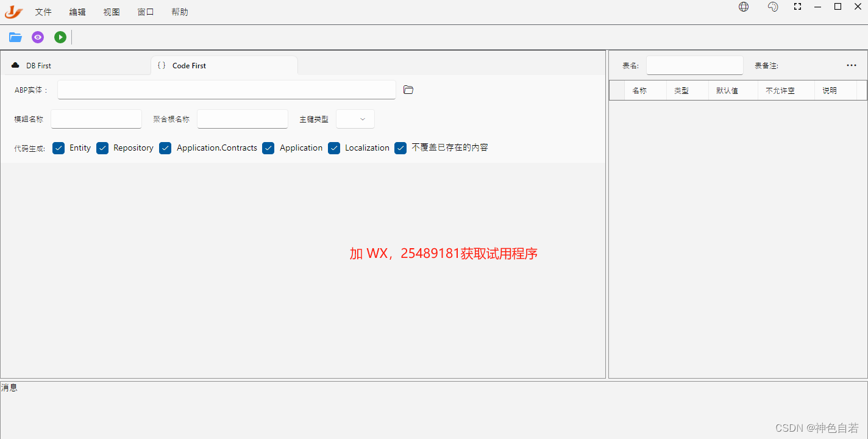
Task: Open the 文件 menu
Action: pyautogui.click(x=43, y=12)
